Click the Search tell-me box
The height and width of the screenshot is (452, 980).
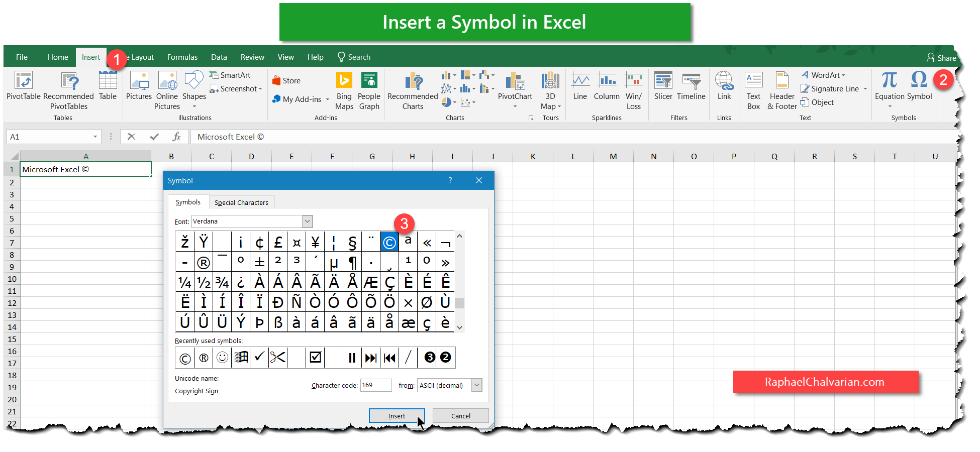click(x=354, y=57)
